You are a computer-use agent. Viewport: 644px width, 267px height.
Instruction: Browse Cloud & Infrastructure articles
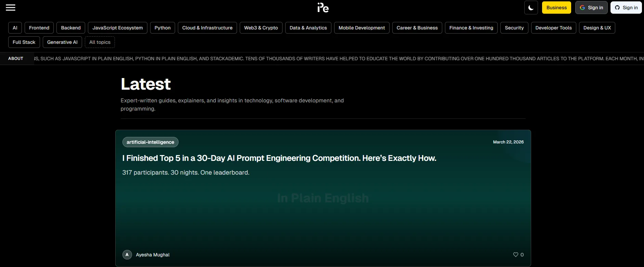(207, 28)
